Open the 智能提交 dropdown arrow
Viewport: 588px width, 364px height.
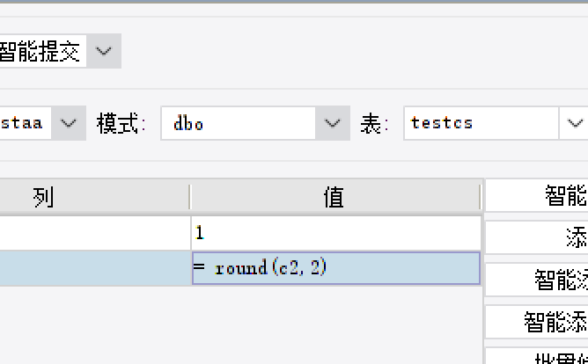click(x=104, y=51)
